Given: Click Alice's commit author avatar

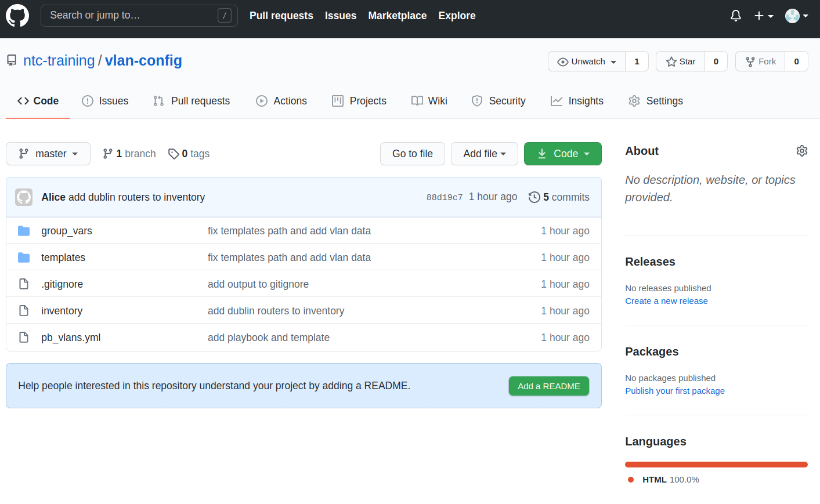Looking at the screenshot, I should pos(24,197).
